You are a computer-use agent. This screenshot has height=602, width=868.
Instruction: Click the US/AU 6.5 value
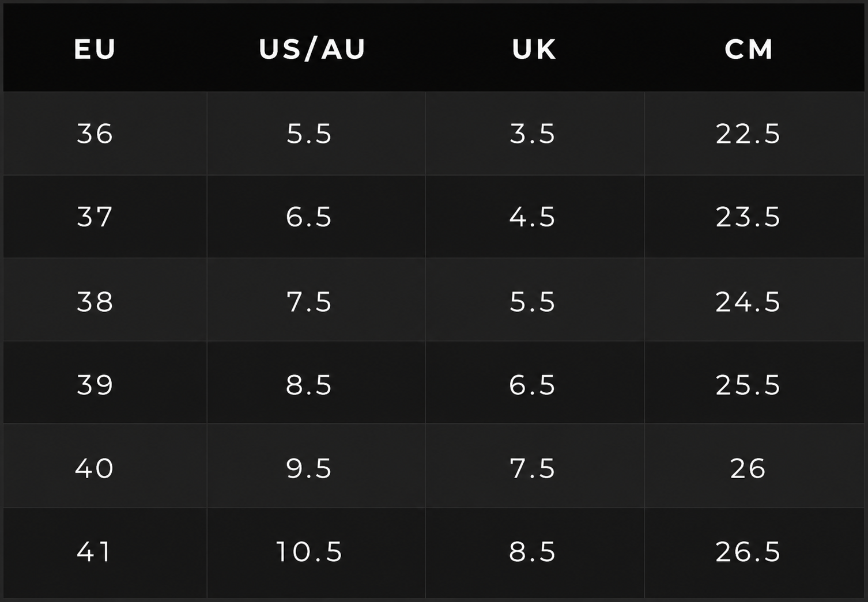tap(309, 217)
